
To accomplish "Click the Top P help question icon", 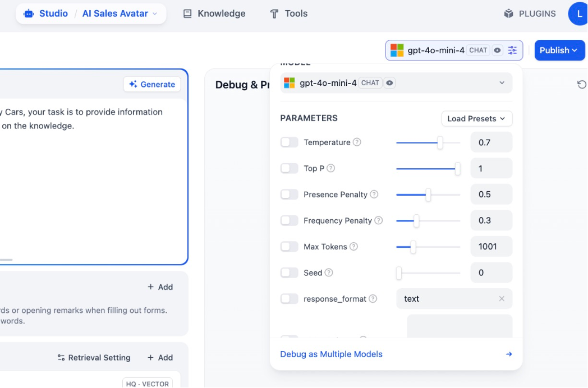I will [331, 168].
